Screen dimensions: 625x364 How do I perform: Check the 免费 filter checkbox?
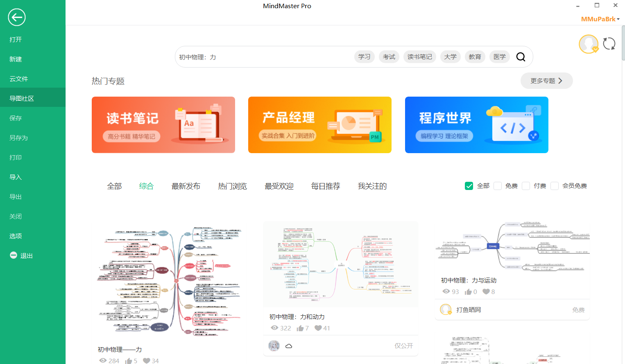(498, 186)
